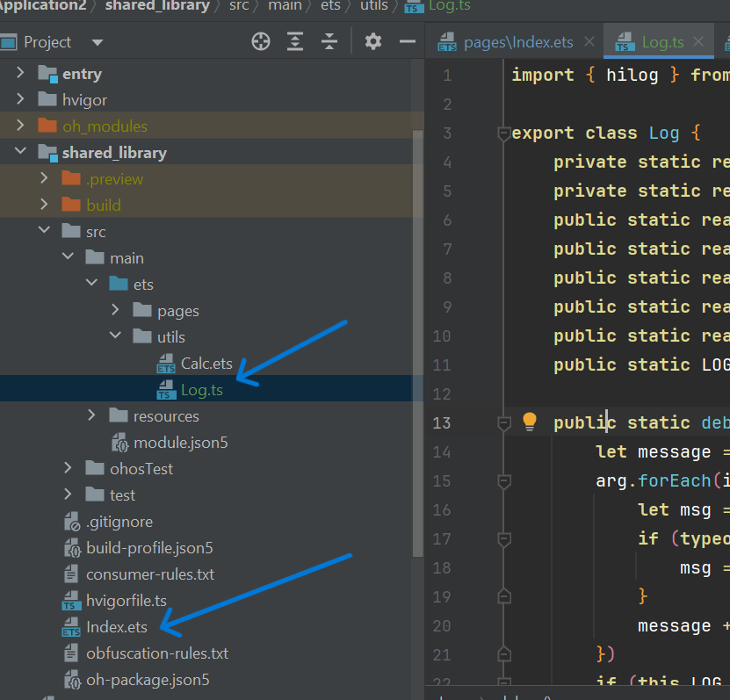Expand the entry module folder
The height and width of the screenshot is (700, 730).
pos(21,74)
